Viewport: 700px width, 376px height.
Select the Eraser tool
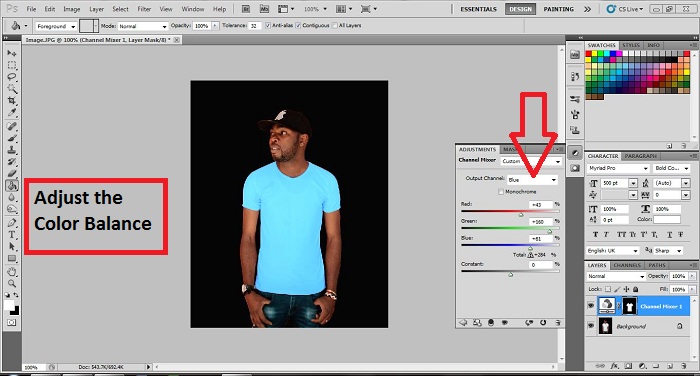pyautogui.click(x=12, y=173)
